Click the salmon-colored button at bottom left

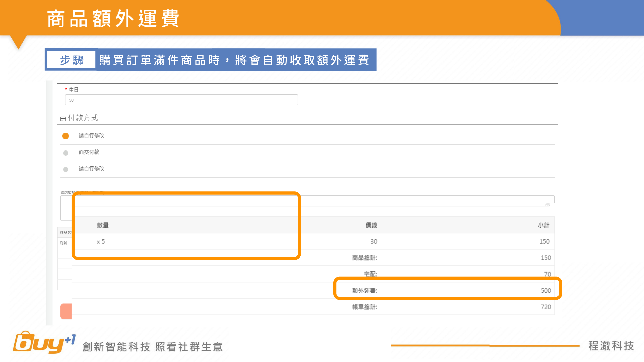point(66,311)
